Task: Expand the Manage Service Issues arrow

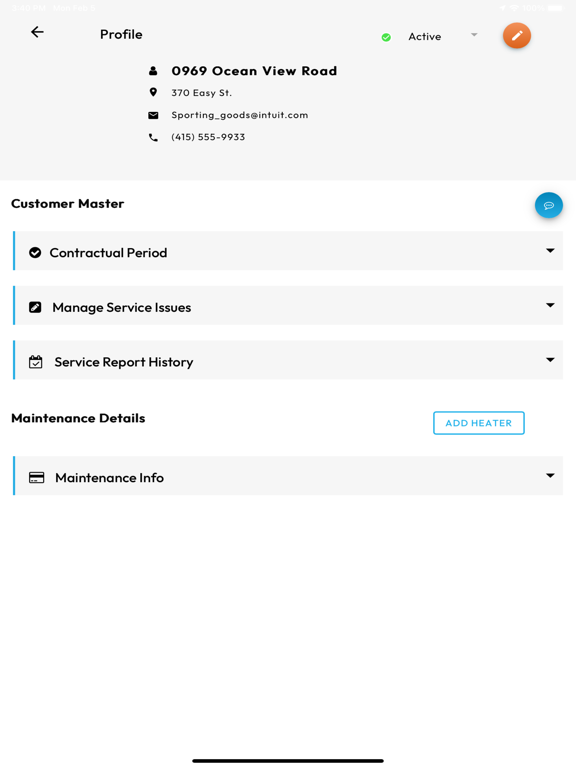Action: click(551, 305)
